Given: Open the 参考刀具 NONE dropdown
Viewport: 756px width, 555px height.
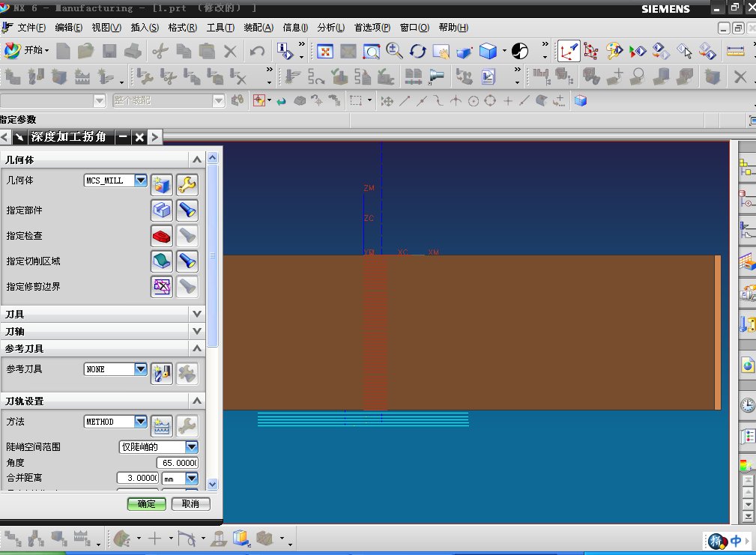Looking at the screenshot, I should tap(140, 369).
